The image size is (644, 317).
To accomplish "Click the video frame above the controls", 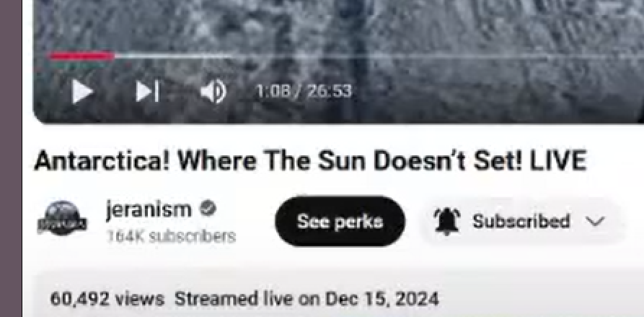I will (338, 25).
